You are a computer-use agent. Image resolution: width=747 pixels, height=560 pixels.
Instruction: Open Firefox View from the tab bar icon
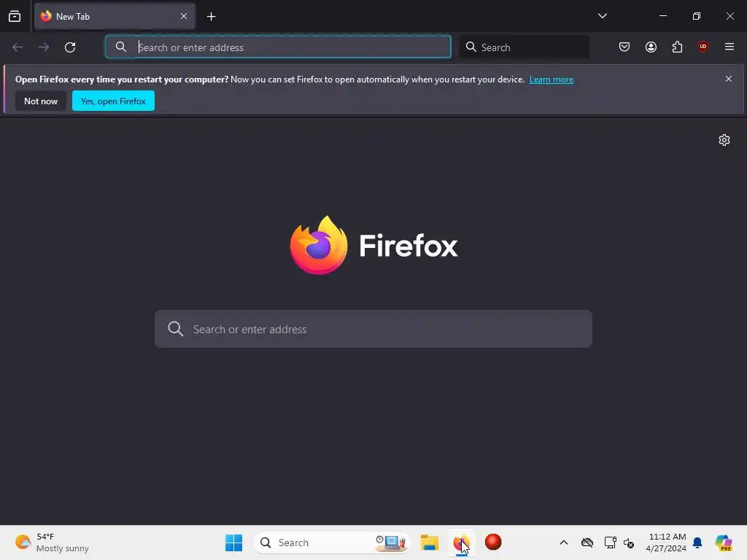[x=15, y=16]
